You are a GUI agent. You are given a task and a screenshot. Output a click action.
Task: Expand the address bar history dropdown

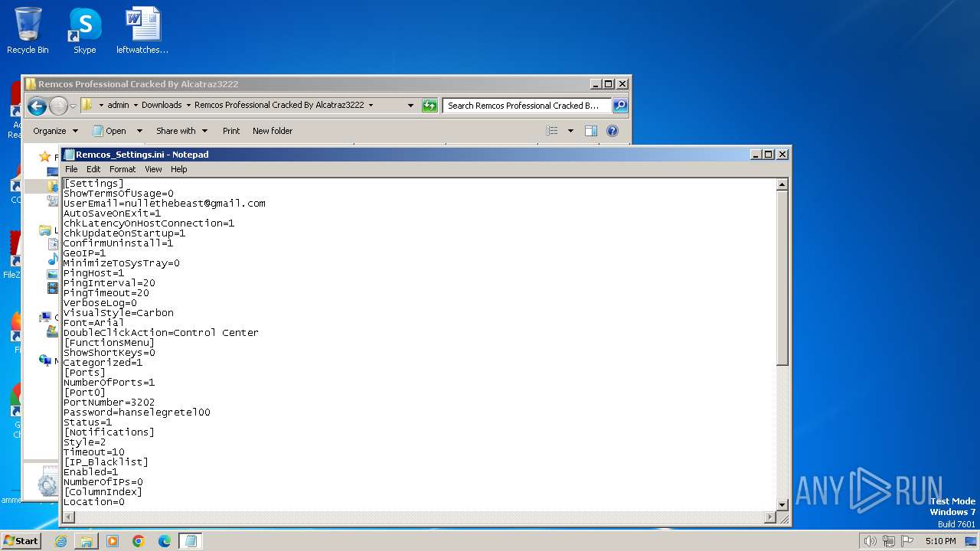410,106
